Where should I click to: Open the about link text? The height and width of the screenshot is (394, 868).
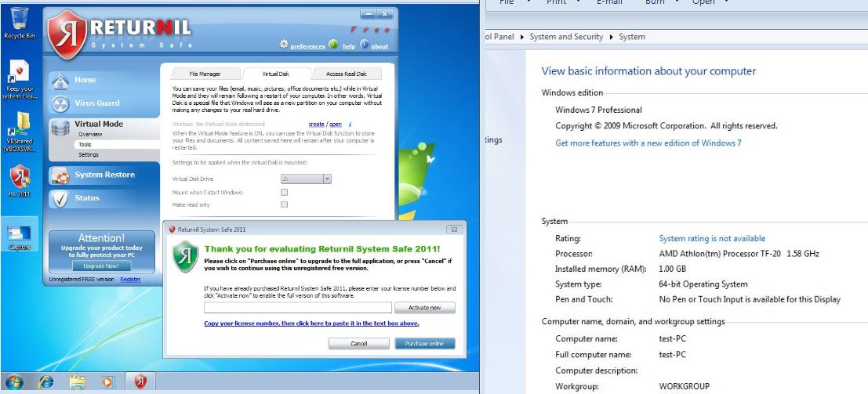coord(380,47)
